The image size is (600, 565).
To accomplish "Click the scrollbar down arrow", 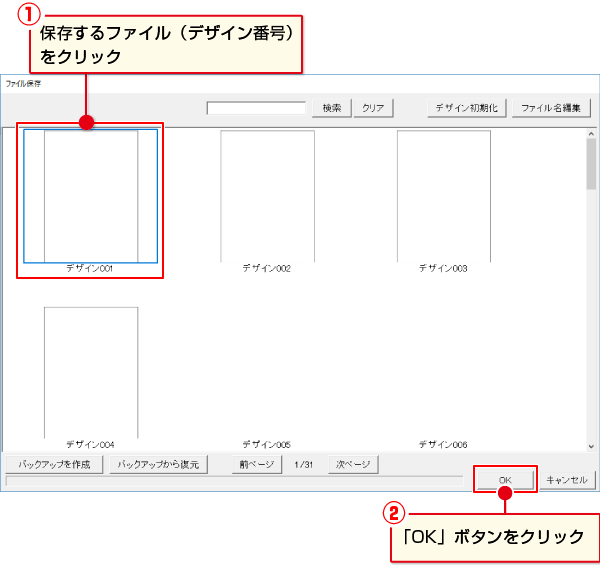I will coord(591,446).
